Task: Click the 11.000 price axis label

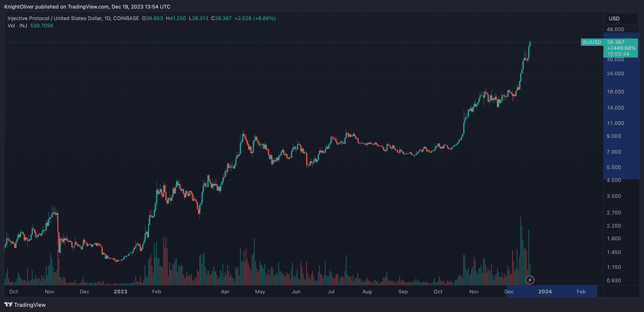Action: coord(615,123)
